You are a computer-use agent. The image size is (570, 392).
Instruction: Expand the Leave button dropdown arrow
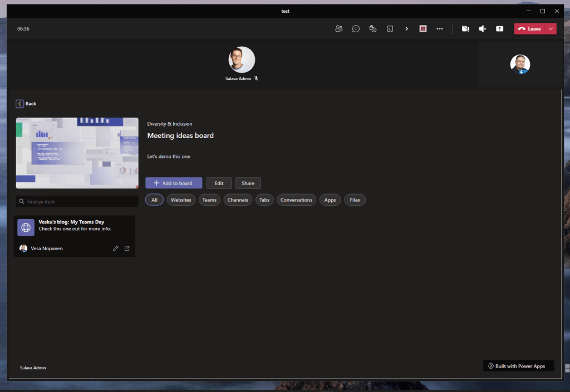tap(551, 29)
